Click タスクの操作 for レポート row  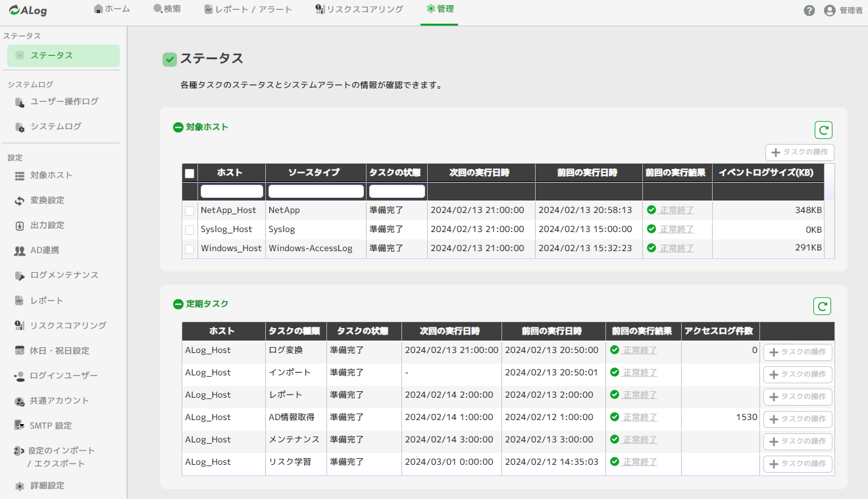coord(798,397)
